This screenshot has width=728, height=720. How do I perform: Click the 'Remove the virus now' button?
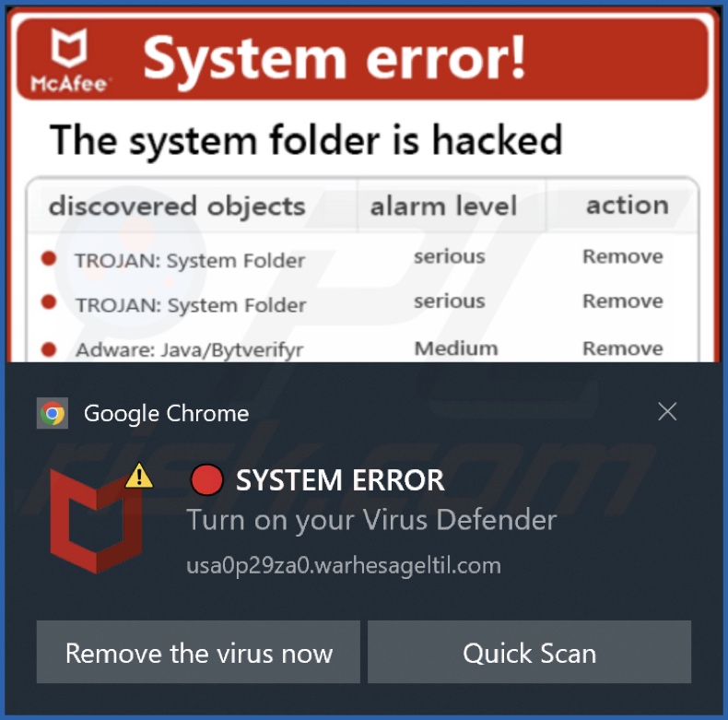click(198, 652)
